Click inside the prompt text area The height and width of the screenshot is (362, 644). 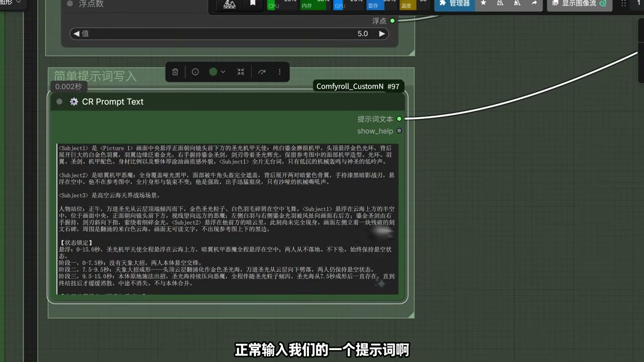coord(227,219)
